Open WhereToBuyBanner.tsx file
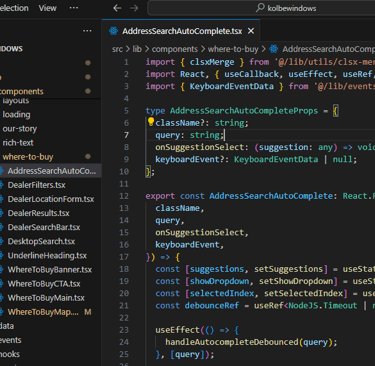Screen dimensions: 375x366 [50, 269]
